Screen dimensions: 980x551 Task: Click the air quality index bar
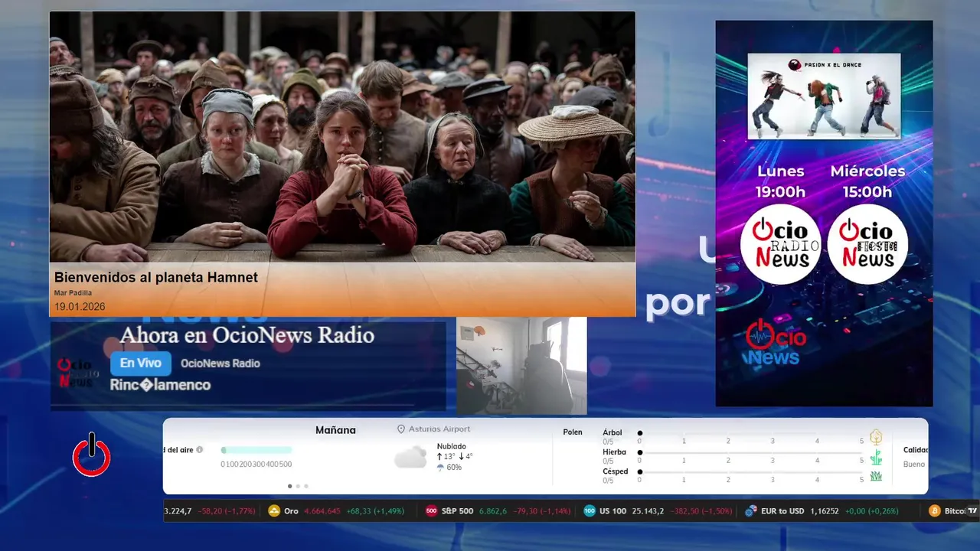[256, 450]
